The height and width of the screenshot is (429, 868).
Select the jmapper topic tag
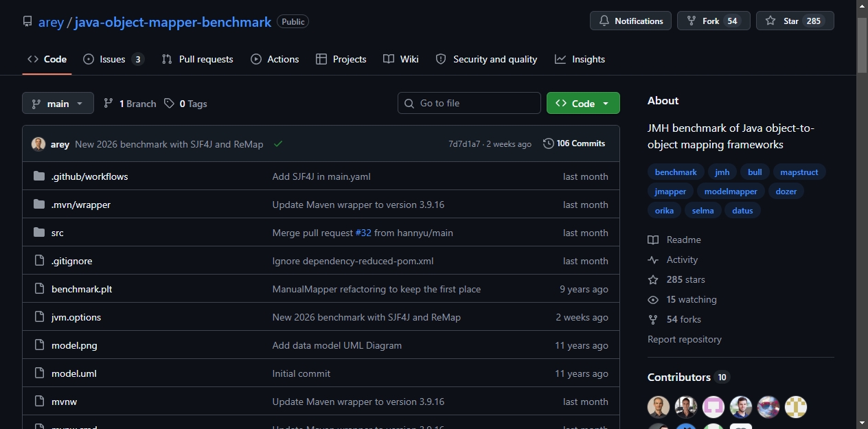pos(670,192)
